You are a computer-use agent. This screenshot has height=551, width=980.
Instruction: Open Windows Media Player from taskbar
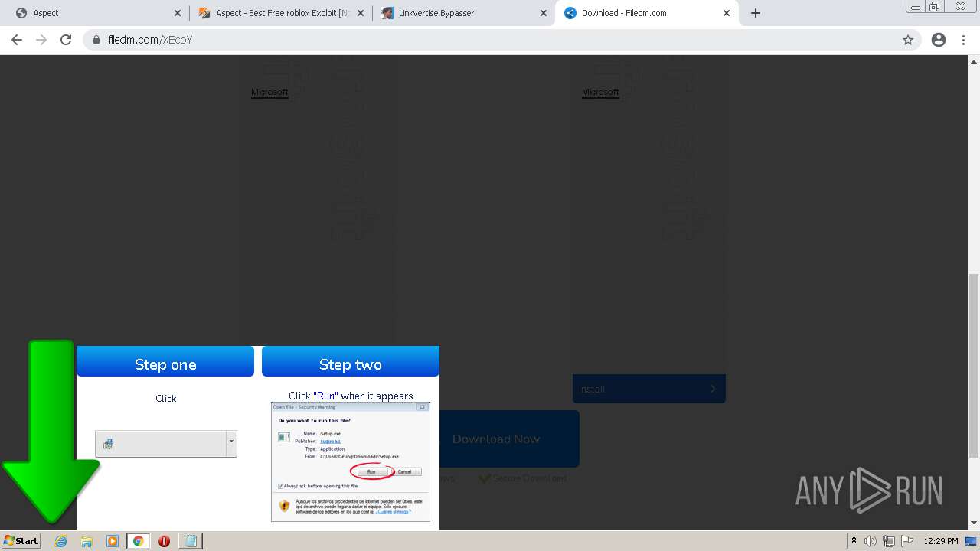(x=113, y=541)
